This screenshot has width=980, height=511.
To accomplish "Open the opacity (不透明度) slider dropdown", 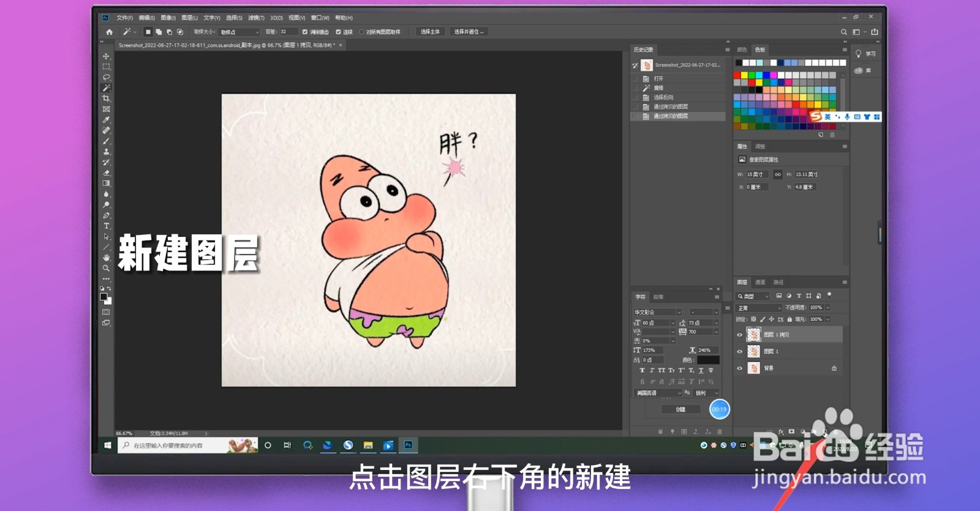I will point(827,308).
